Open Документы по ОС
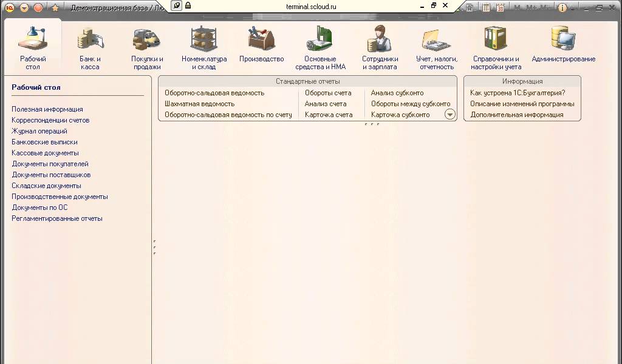Viewport: 622px width, 364px height. tap(39, 207)
